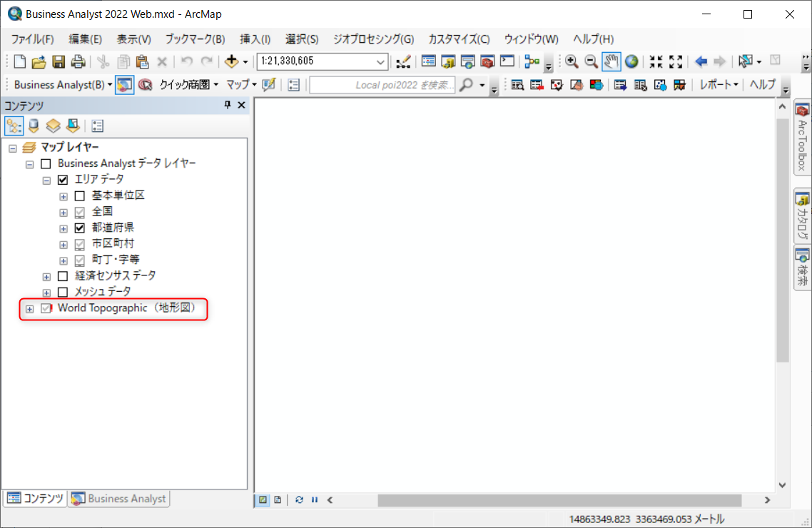Screen dimensions: 812x528
Task: Expand the 都道府県 layer
Action: [x=64, y=229]
